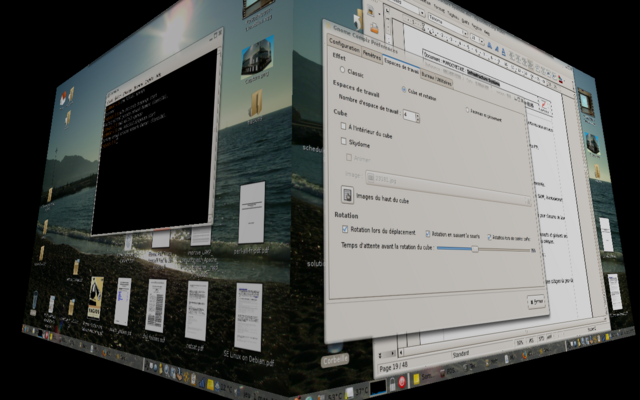Click the lock screen icon in panel

point(392,384)
